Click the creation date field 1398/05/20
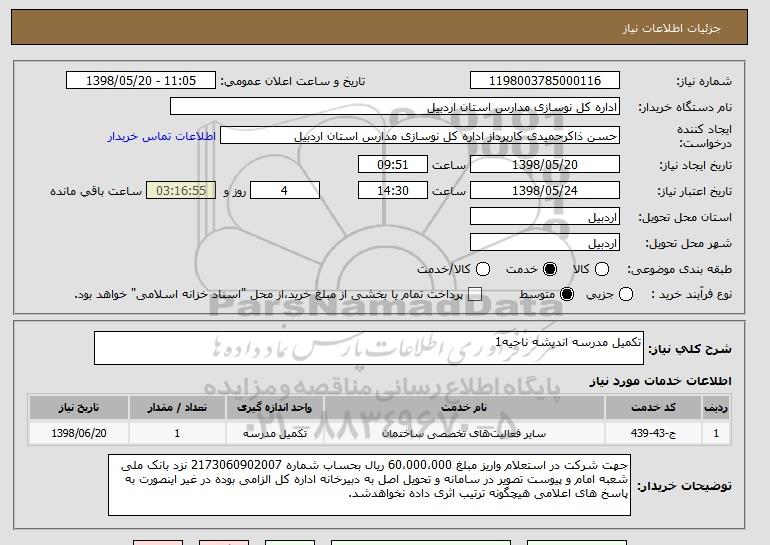 point(545,164)
